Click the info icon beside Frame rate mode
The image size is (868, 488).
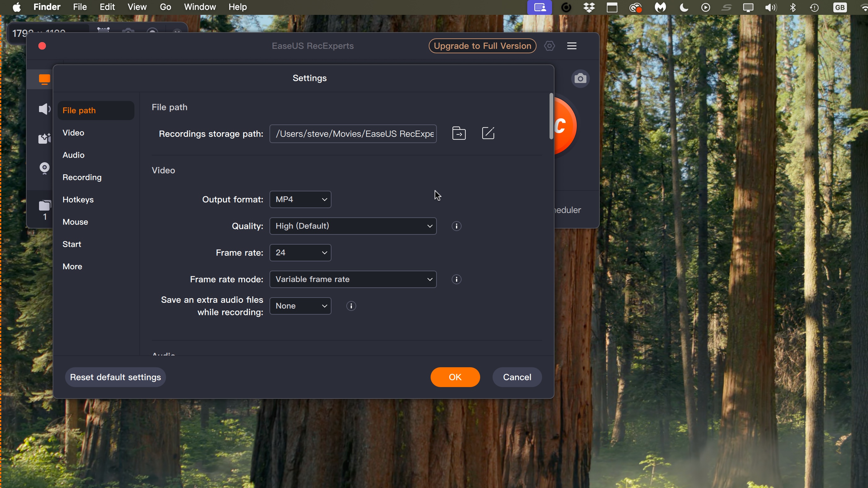457,279
